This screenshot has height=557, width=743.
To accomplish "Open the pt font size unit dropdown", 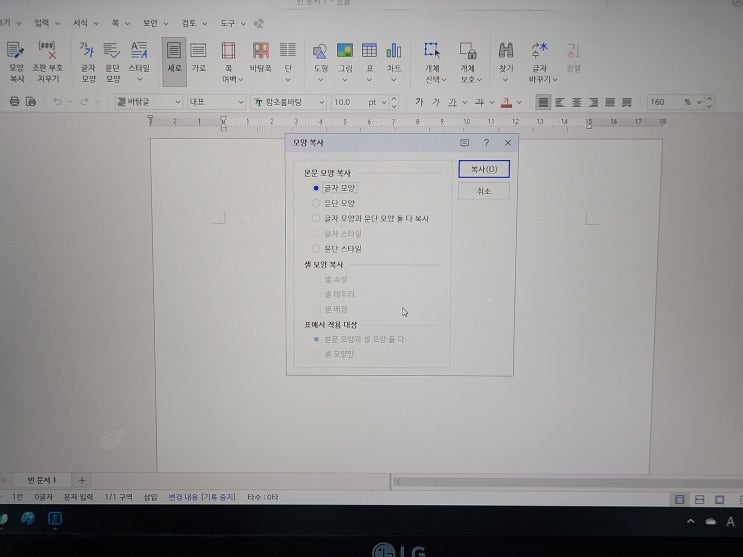I will tap(383, 102).
